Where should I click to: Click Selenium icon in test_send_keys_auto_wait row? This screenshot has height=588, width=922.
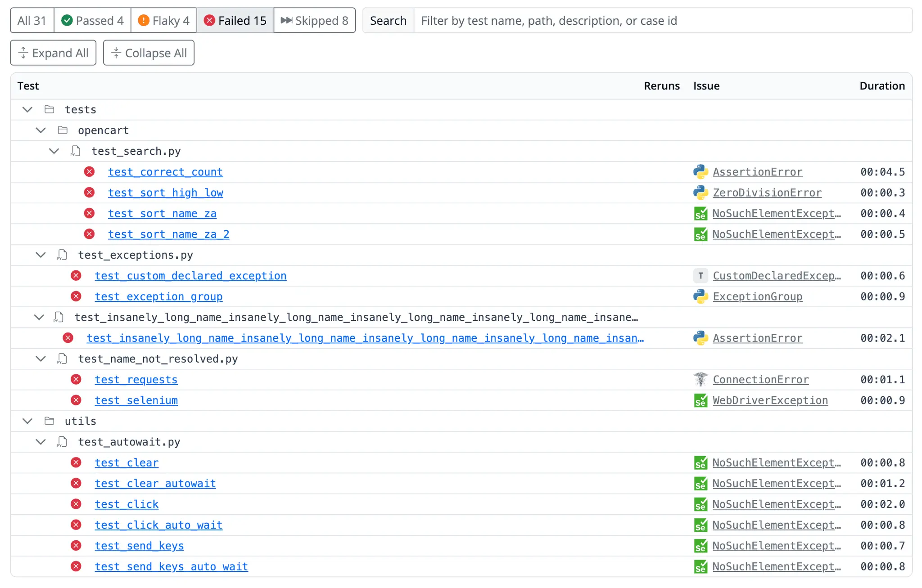701,566
